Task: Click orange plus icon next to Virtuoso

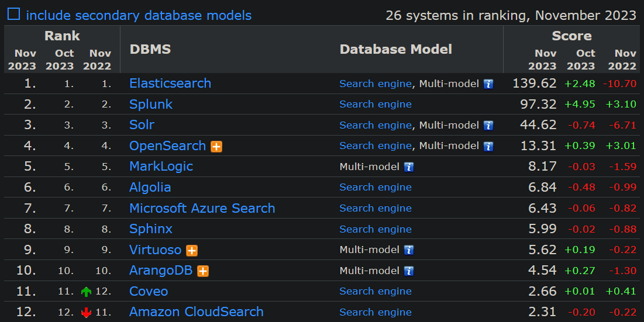Action: click(x=192, y=250)
